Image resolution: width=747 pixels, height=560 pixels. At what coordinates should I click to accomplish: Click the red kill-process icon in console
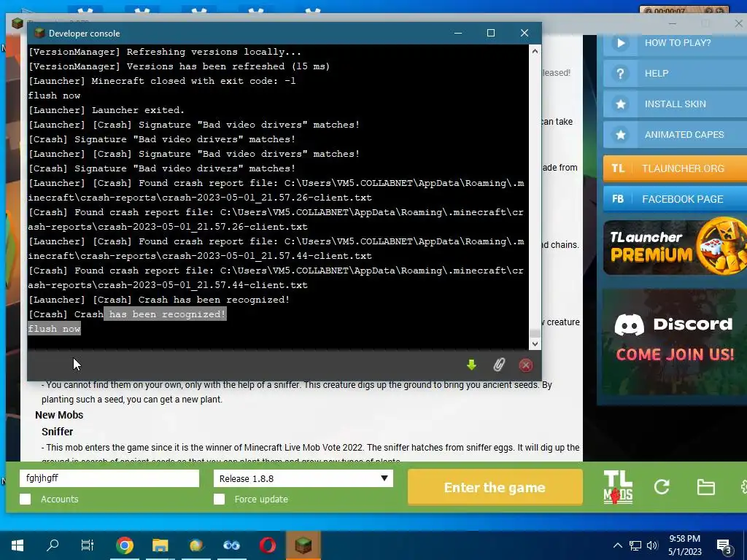(525, 365)
